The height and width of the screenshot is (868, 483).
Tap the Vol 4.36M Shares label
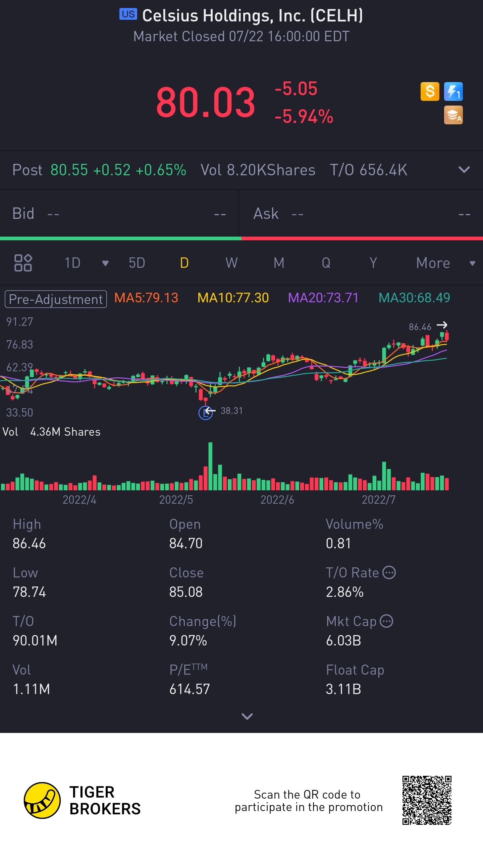[x=51, y=432]
